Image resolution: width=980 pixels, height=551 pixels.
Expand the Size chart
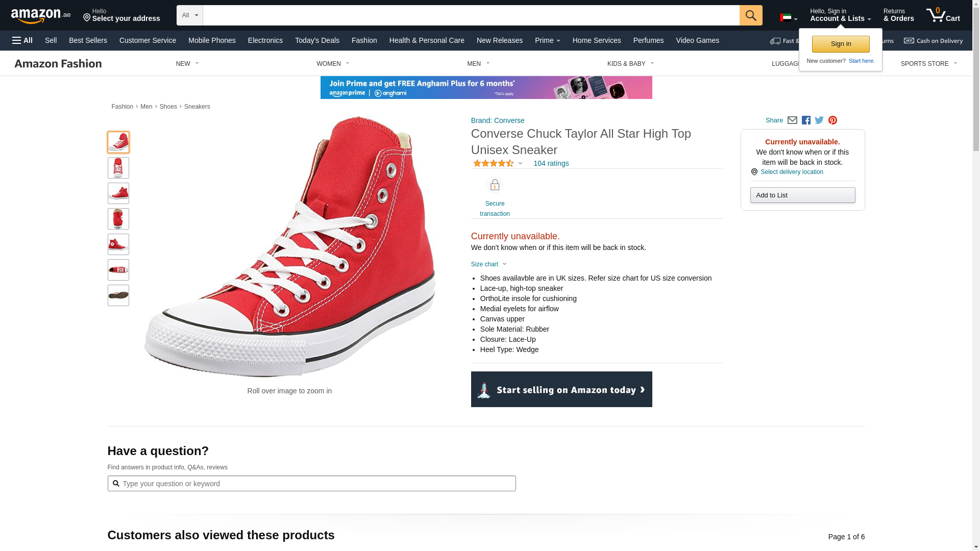point(488,264)
